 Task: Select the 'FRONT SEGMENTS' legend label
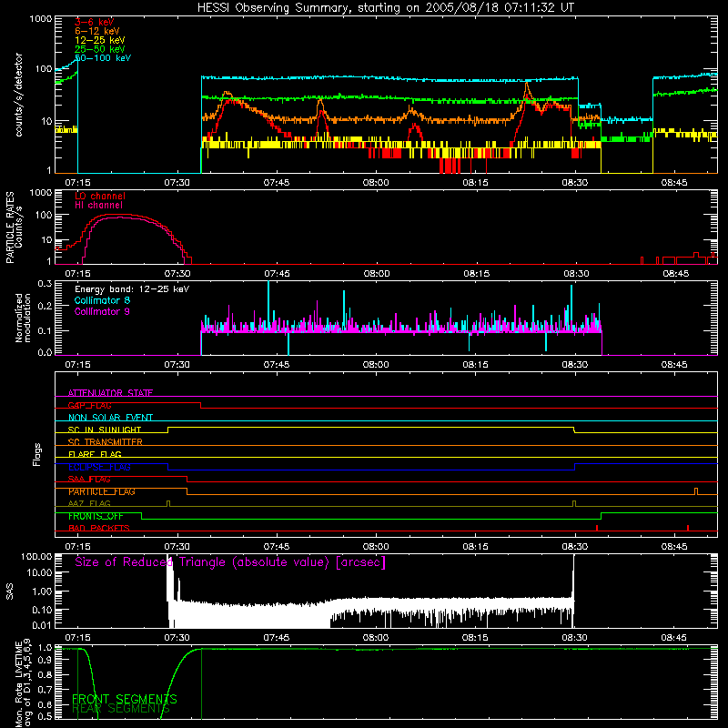click(125, 699)
